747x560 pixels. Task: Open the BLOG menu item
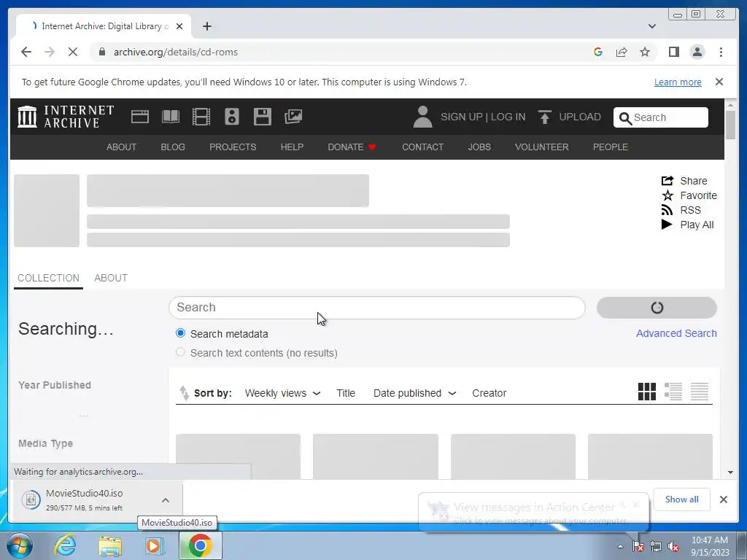[173, 147]
